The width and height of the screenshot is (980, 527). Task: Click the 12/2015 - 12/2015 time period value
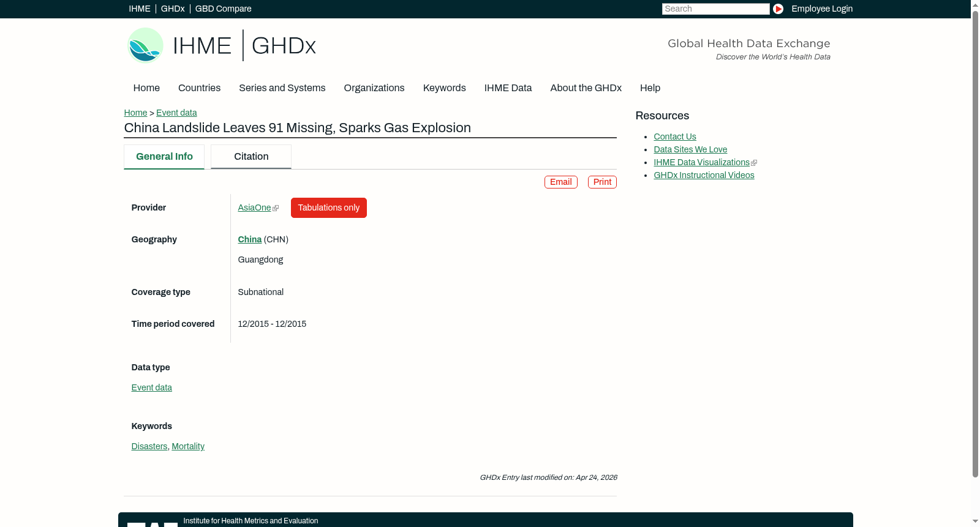[272, 324]
